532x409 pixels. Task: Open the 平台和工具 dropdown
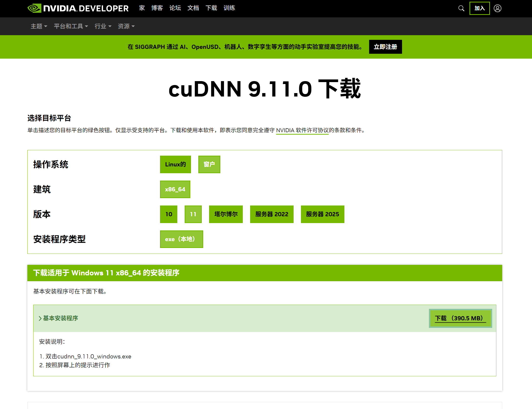[71, 26]
